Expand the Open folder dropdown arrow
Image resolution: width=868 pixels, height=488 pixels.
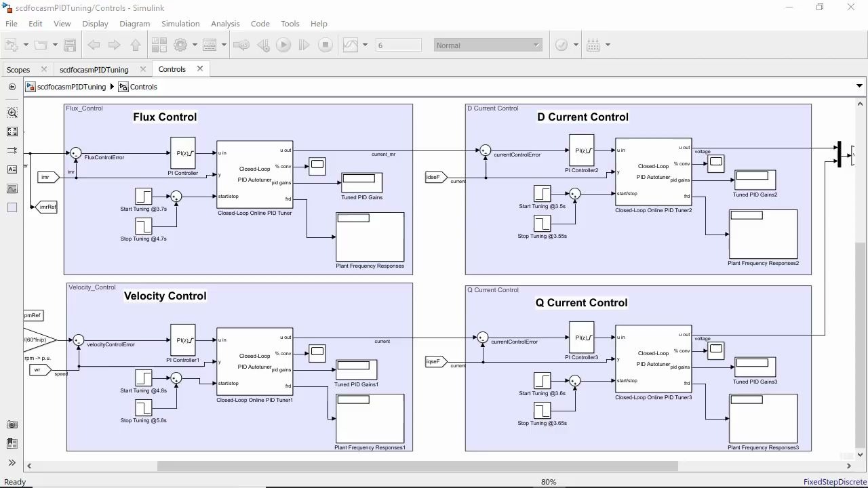pos(54,45)
